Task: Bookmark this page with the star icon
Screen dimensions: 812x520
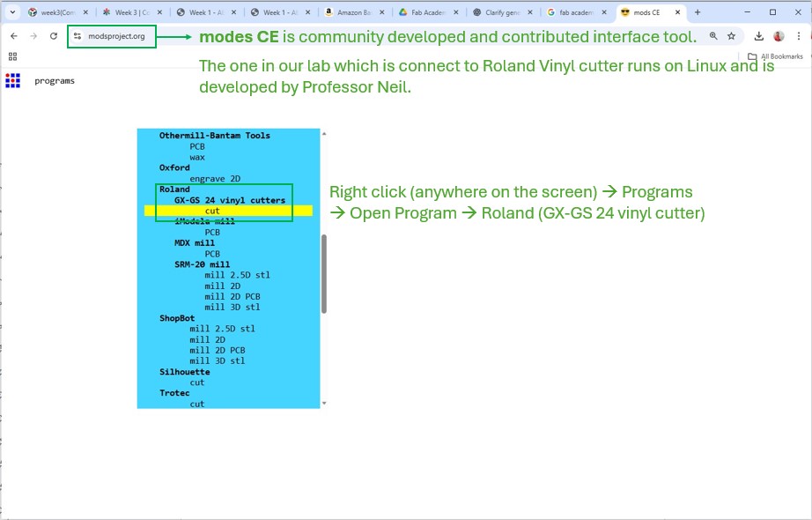Action: (731, 36)
